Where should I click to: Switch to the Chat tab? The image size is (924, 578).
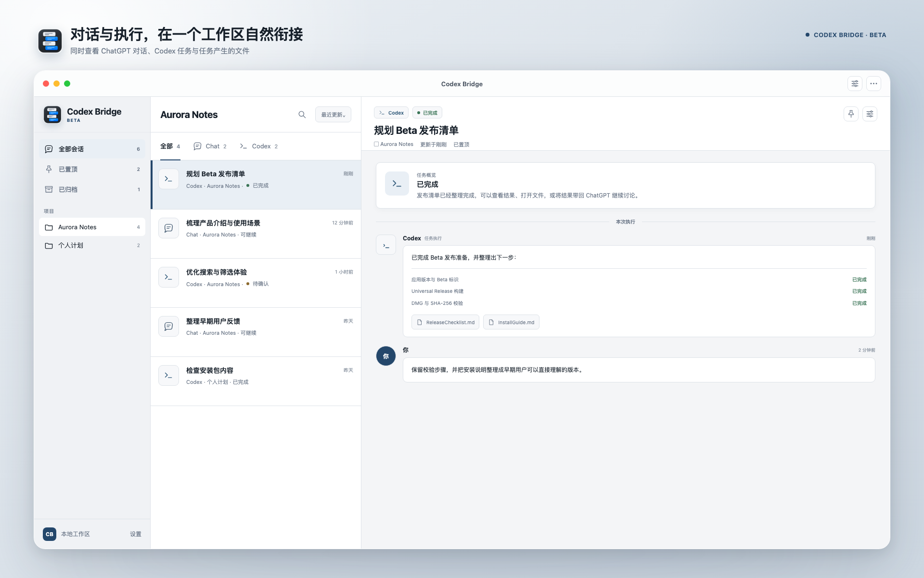click(x=210, y=146)
